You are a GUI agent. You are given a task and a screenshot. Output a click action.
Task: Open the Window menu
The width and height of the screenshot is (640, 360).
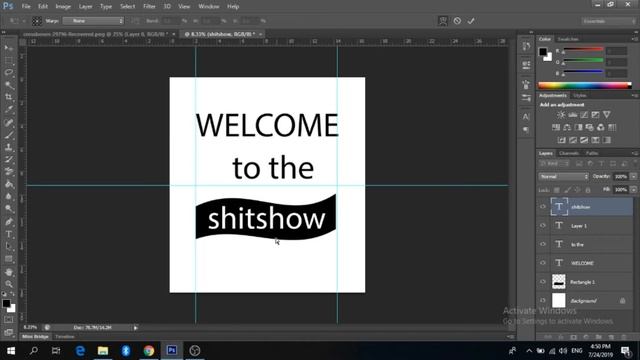209,7
